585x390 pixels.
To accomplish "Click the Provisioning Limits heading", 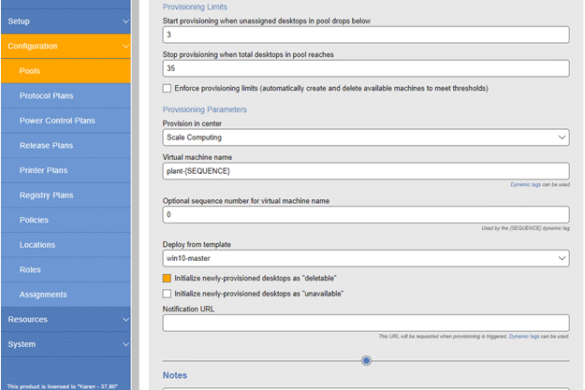I will [x=195, y=7].
